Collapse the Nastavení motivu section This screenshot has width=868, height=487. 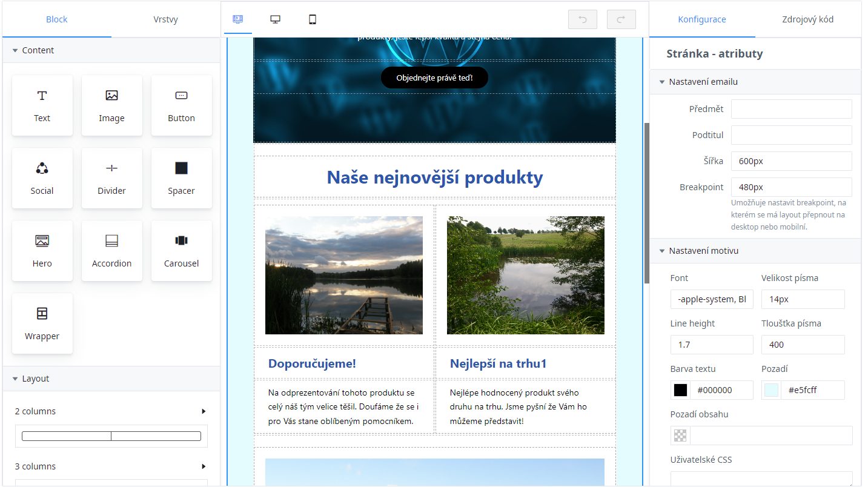[x=755, y=251]
